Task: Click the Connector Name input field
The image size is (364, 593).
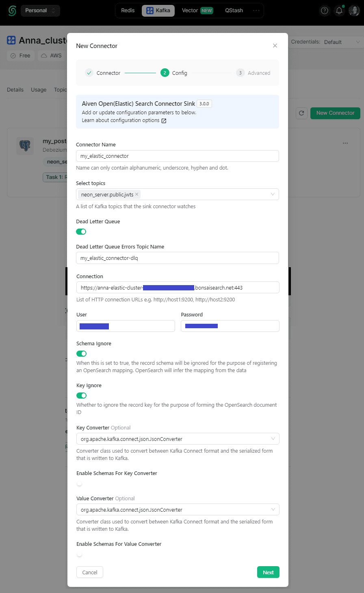Action: click(178, 156)
